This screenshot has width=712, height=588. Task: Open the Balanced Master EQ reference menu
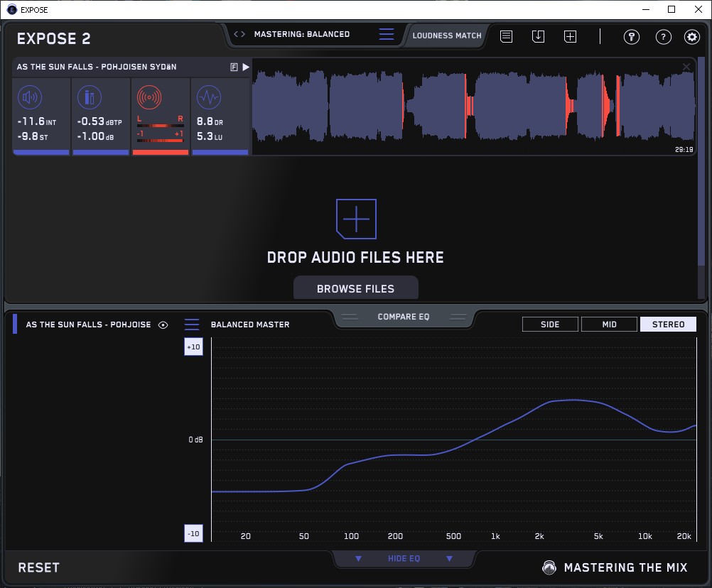(x=192, y=325)
